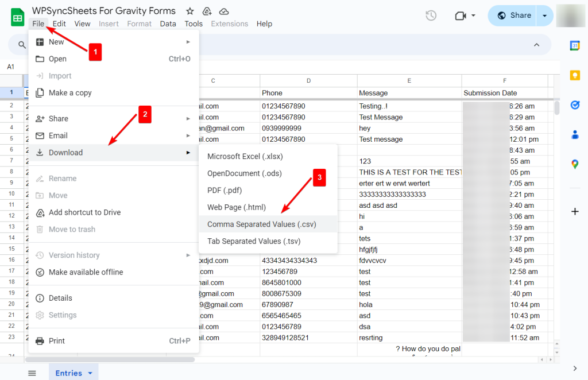Select cell containing 'Testing..!'
588x380 pixels.
click(409, 106)
